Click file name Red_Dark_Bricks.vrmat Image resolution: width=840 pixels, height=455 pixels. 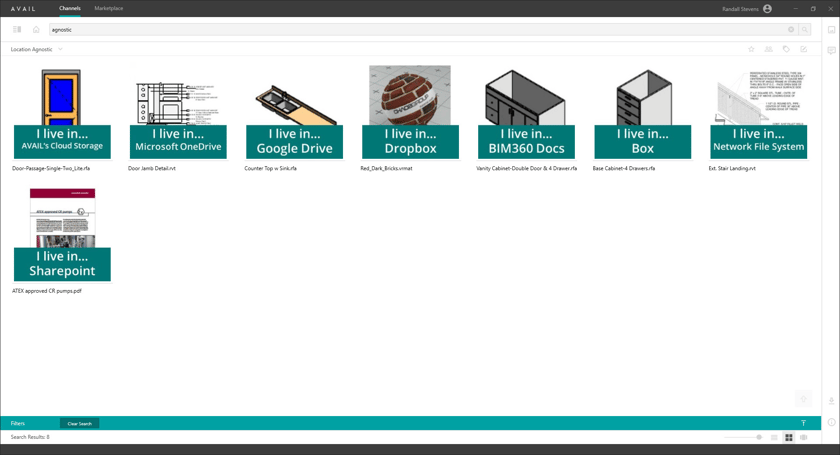386,168
